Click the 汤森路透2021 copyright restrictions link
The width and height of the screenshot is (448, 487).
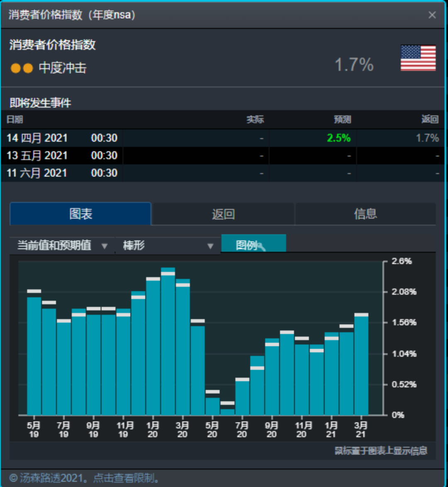84,478
